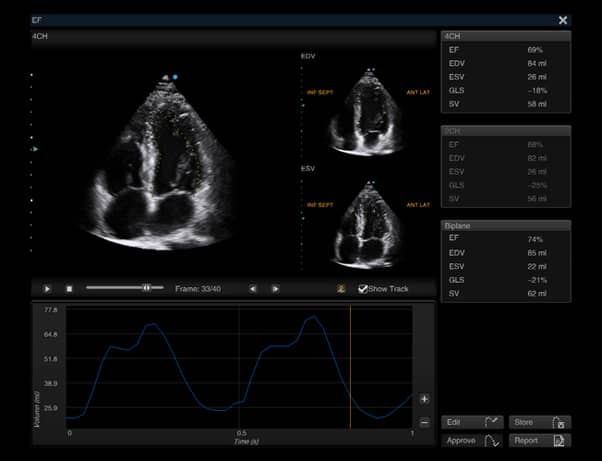Screen dimensions: 602x461
Task: Click the Biplane ESV value 22 ml
Action: (x=537, y=266)
